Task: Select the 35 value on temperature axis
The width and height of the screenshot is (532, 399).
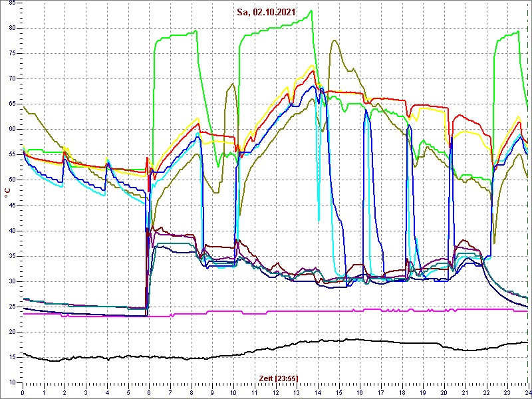Action: [x=11, y=256]
